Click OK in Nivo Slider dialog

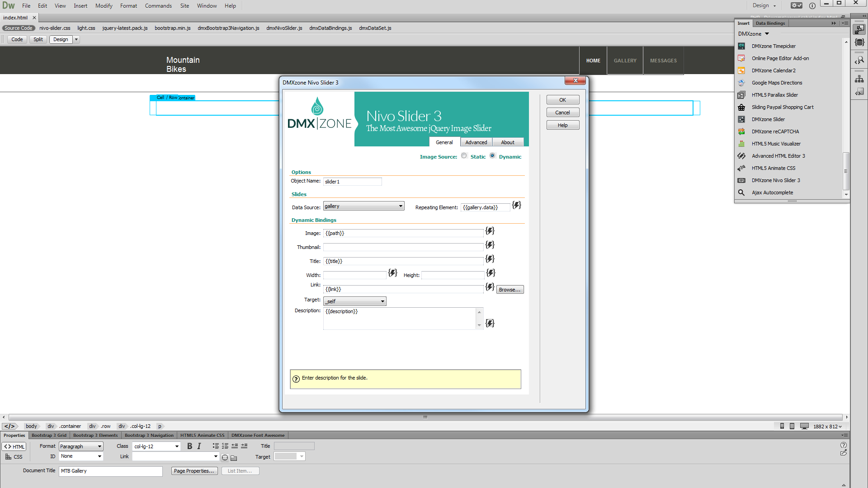(x=563, y=100)
